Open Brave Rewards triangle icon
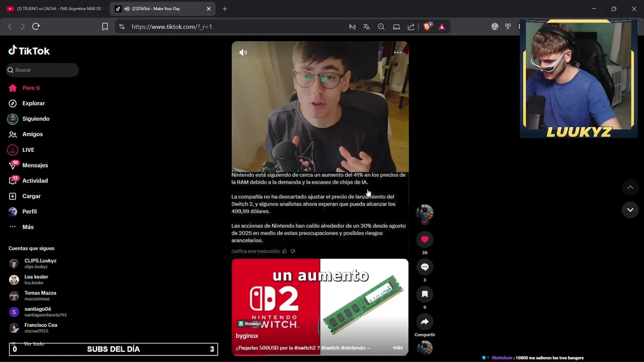644x362 pixels. coord(442,27)
